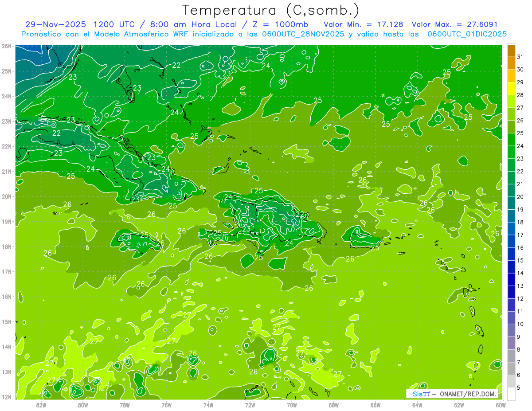
Task: Click the lime swatch between 27 and 28
Action: pyautogui.click(x=511, y=102)
